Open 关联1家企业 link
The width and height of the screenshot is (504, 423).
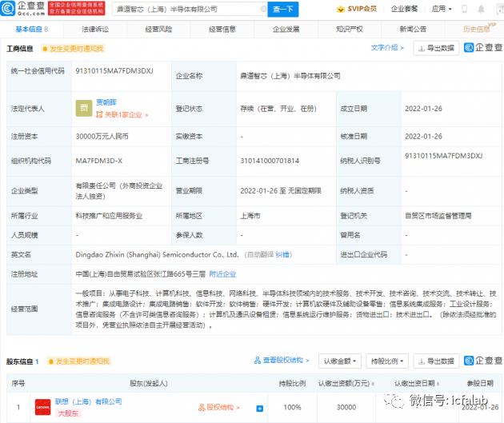click(x=122, y=114)
